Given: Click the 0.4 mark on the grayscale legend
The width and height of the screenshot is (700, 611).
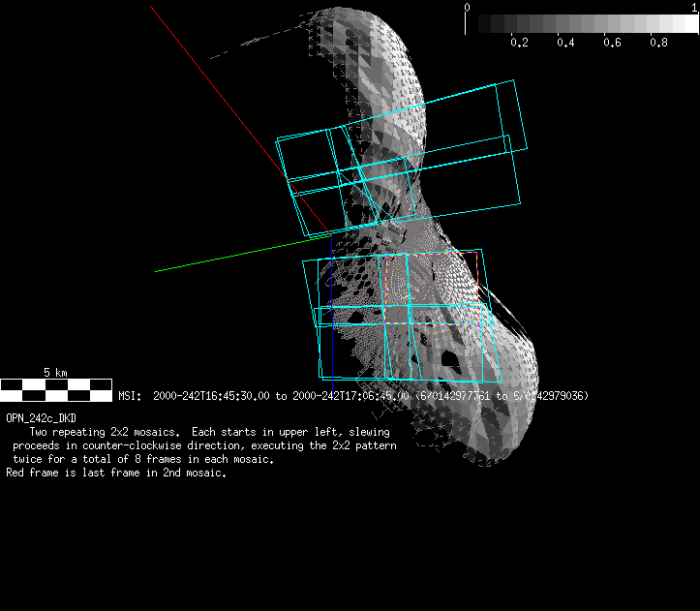Looking at the screenshot, I should [566, 43].
